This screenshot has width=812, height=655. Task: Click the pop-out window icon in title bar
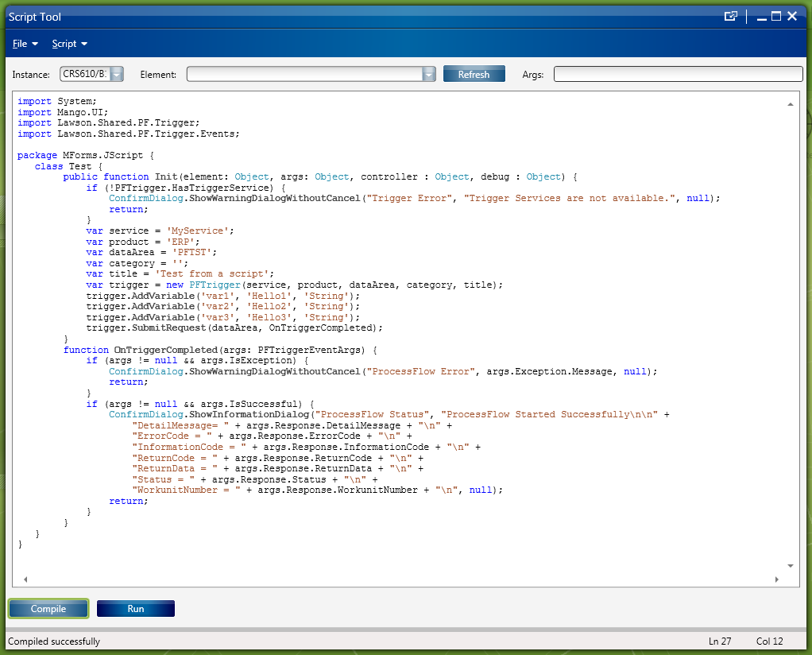click(730, 17)
